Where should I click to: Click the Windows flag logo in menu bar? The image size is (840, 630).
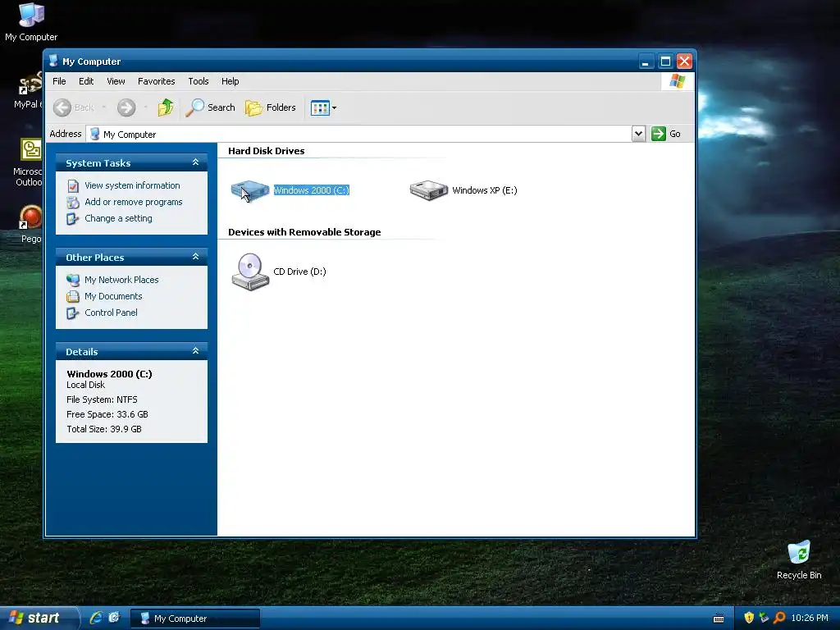click(x=677, y=81)
